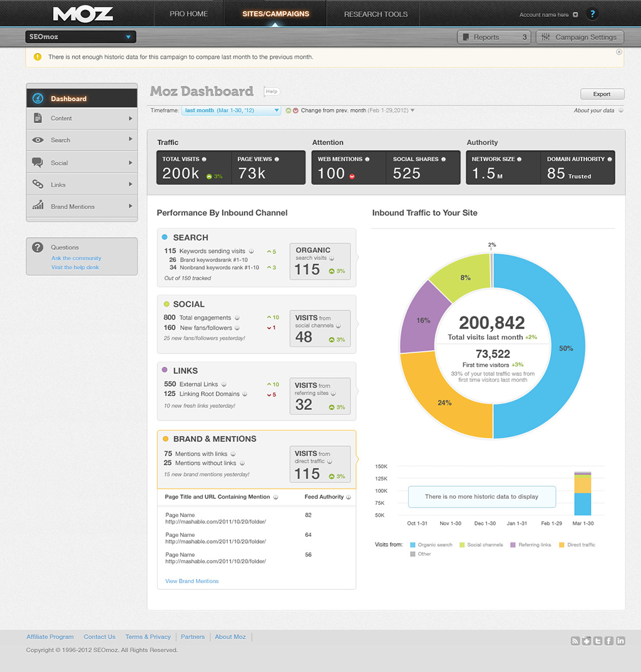Click the About your data link

click(594, 110)
